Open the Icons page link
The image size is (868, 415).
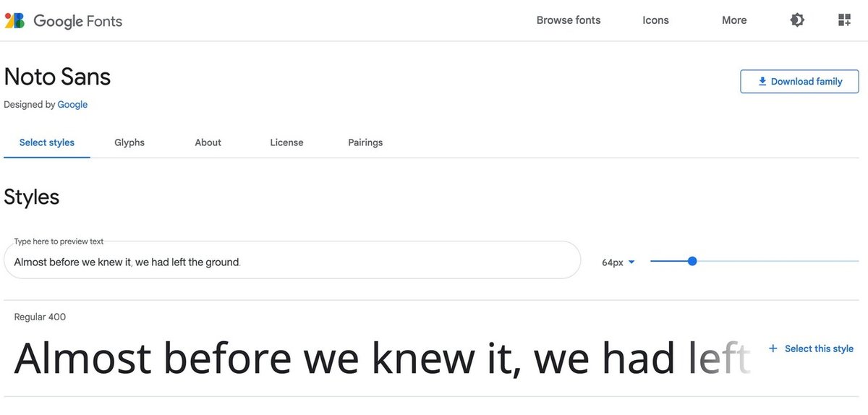[655, 20]
